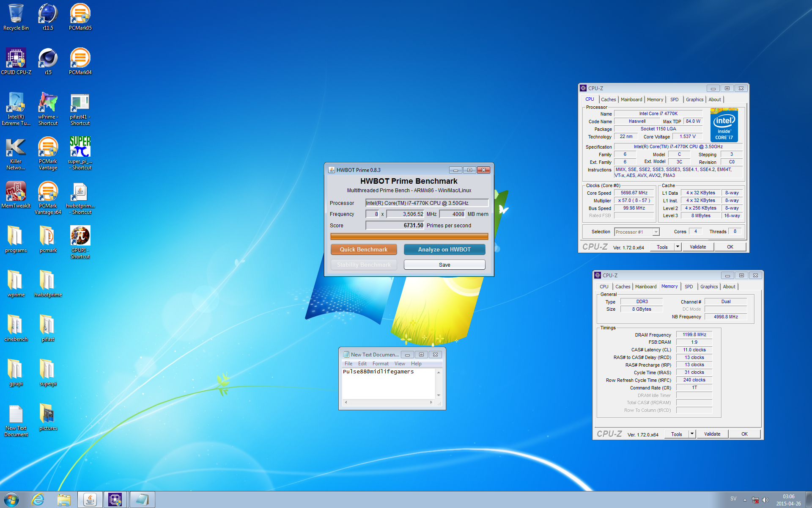Click Validate in the lower CPU-Z window

coord(712,434)
